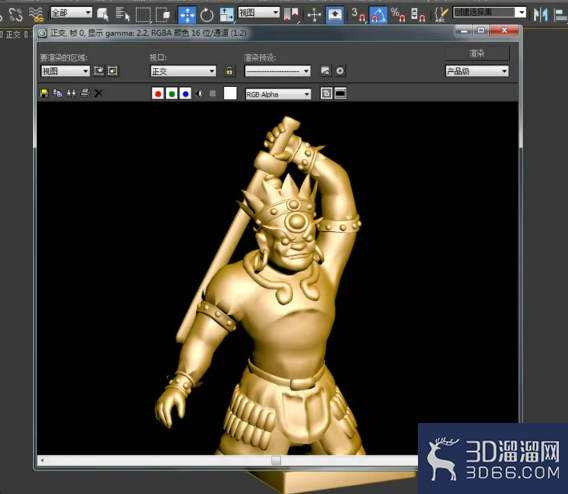Screen dimensions: 568x494
Task: Click the Select and Manipulate crosshair icon
Action: click(x=314, y=15)
